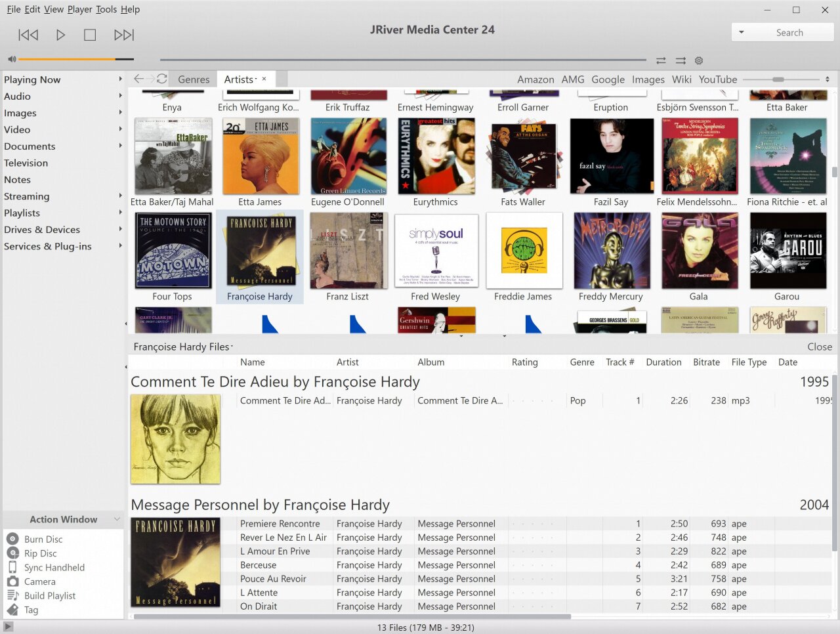
Task: Toggle shuffle playback mode
Action: (681, 60)
